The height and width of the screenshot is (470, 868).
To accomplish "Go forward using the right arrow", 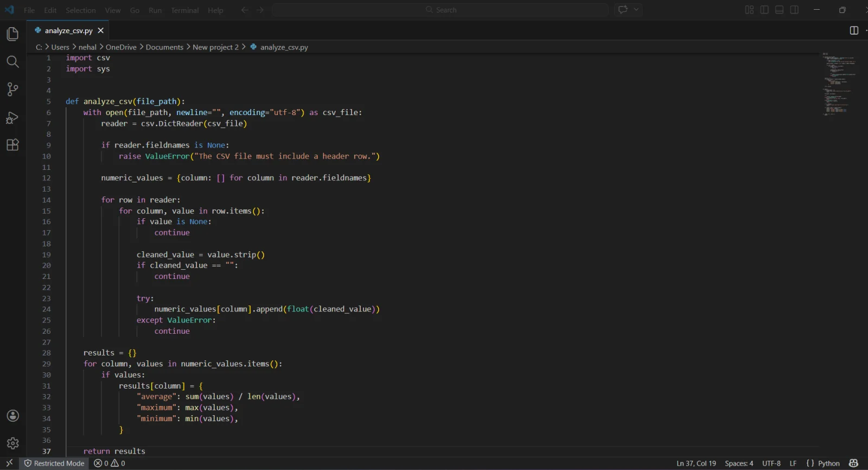I will [x=260, y=10].
